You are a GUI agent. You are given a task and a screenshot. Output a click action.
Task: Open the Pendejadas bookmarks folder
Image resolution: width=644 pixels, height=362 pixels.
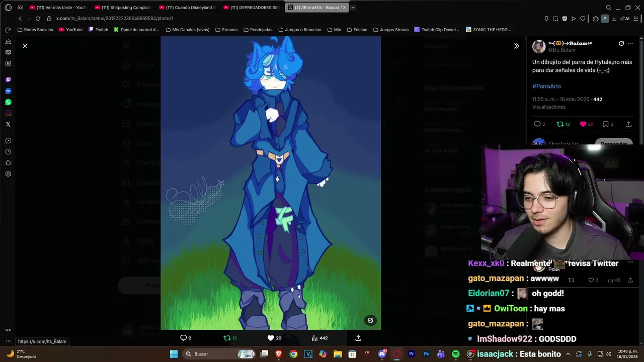coord(258,30)
